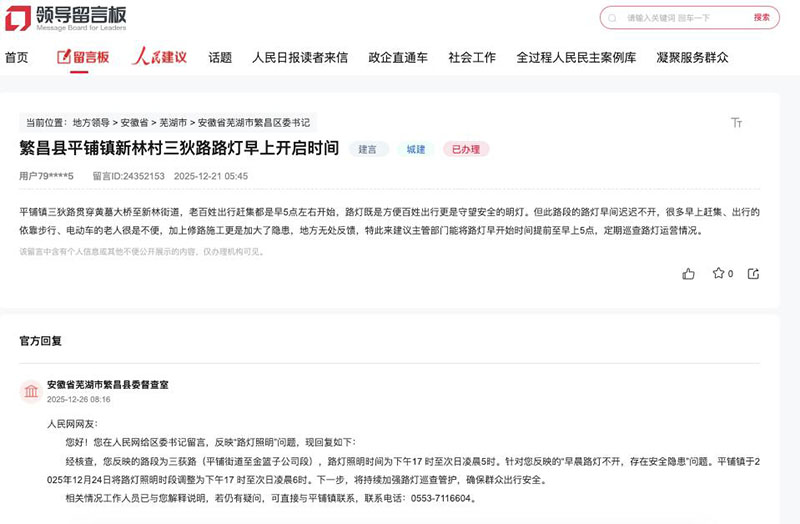800x524 pixels.
Task: Click the username 用户79****5
Action: [46, 176]
